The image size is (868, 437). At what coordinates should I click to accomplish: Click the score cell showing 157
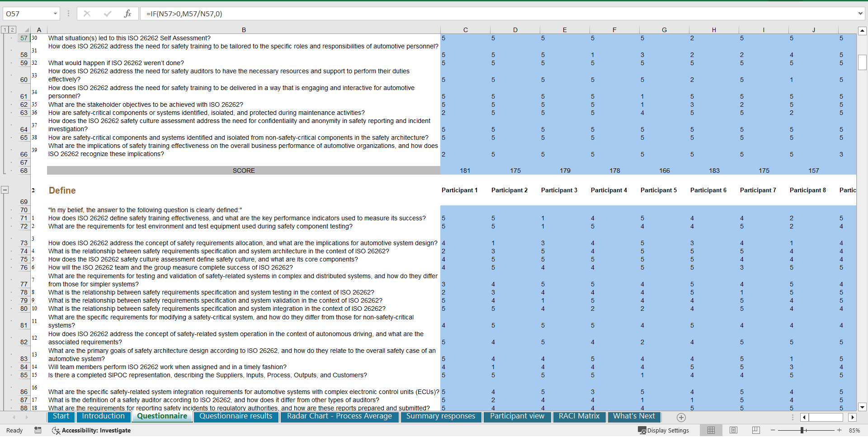click(813, 171)
